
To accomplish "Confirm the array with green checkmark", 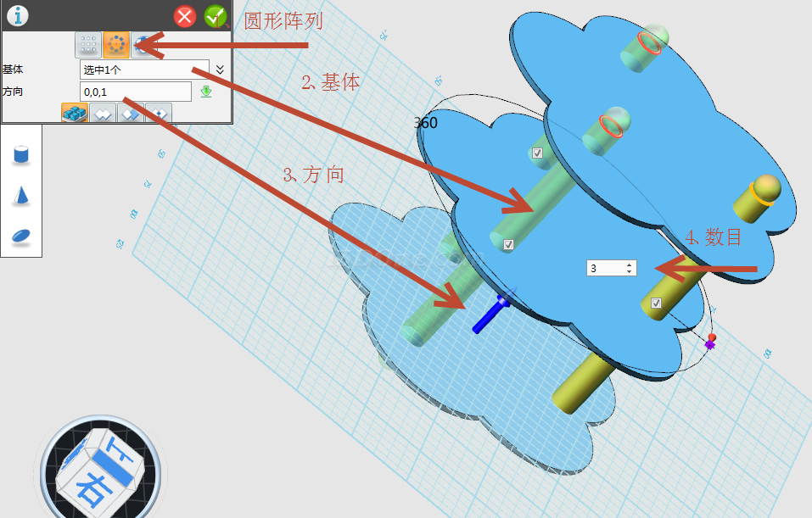I will (216, 16).
